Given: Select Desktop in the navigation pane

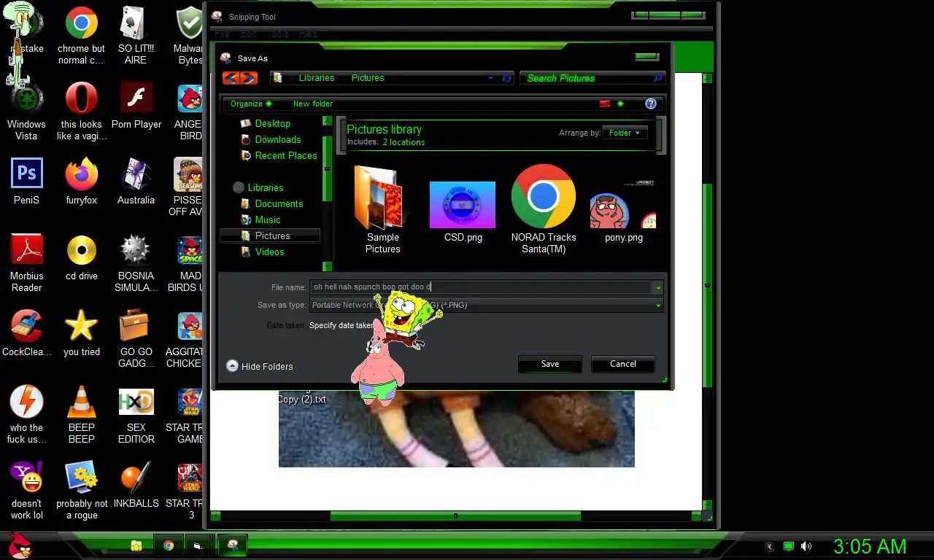Looking at the screenshot, I should pos(273,123).
